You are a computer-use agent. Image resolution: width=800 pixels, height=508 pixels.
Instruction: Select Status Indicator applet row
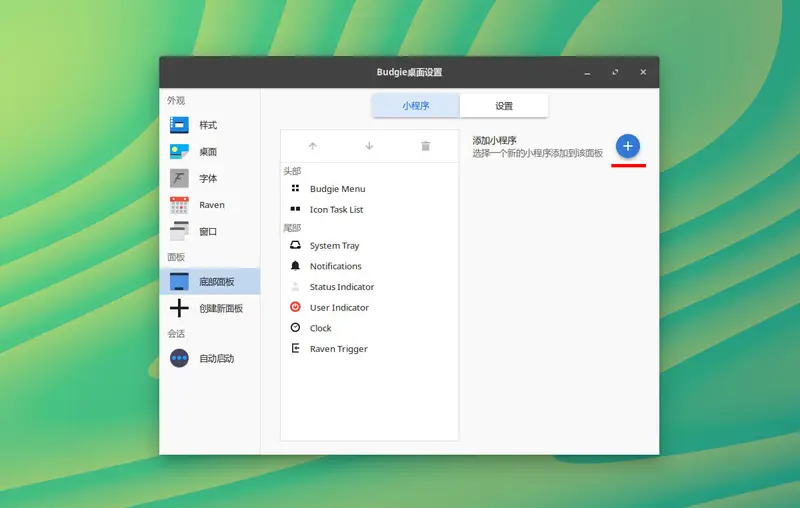[x=341, y=287]
